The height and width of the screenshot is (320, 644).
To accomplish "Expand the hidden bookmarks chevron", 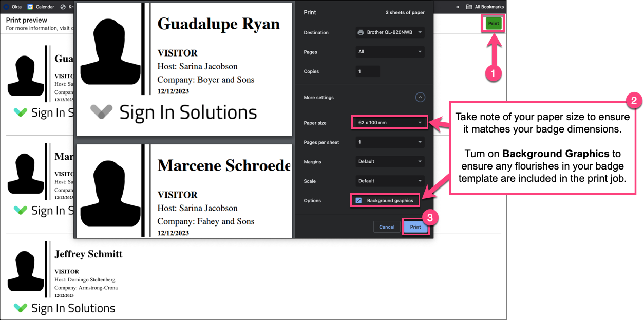I will (x=458, y=6).
